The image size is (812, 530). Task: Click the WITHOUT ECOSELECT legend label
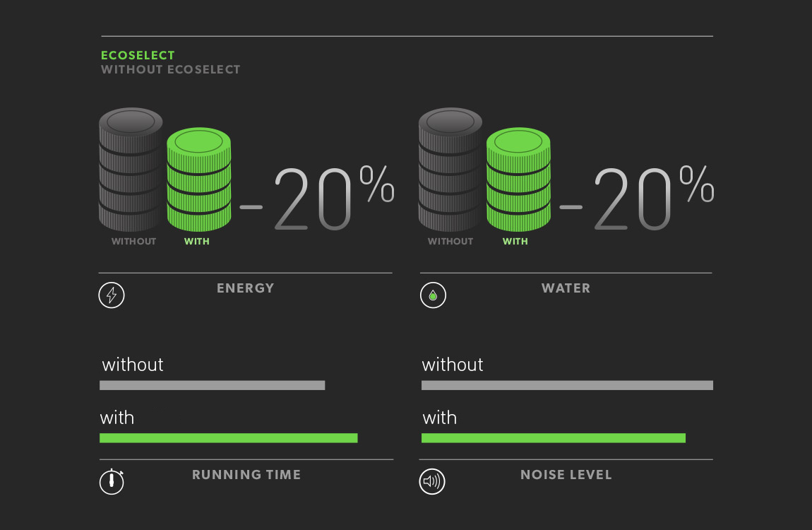[x=171, y=69]
